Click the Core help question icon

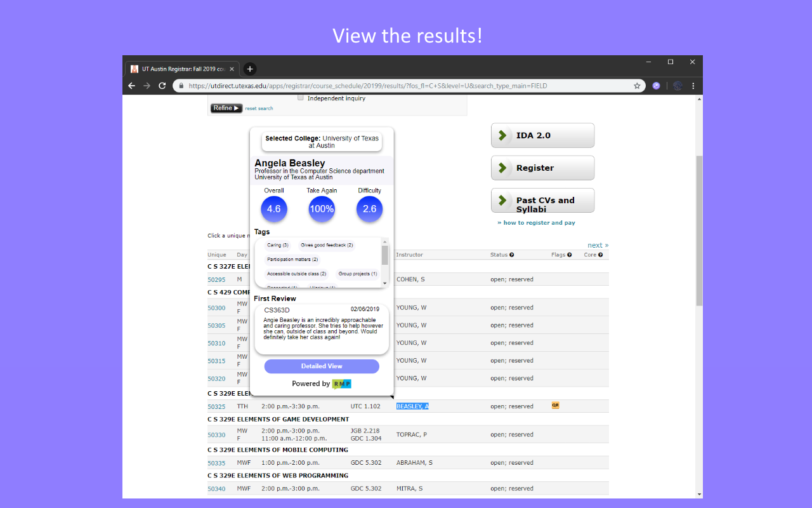pyautogui.click(x=600, y=255)
